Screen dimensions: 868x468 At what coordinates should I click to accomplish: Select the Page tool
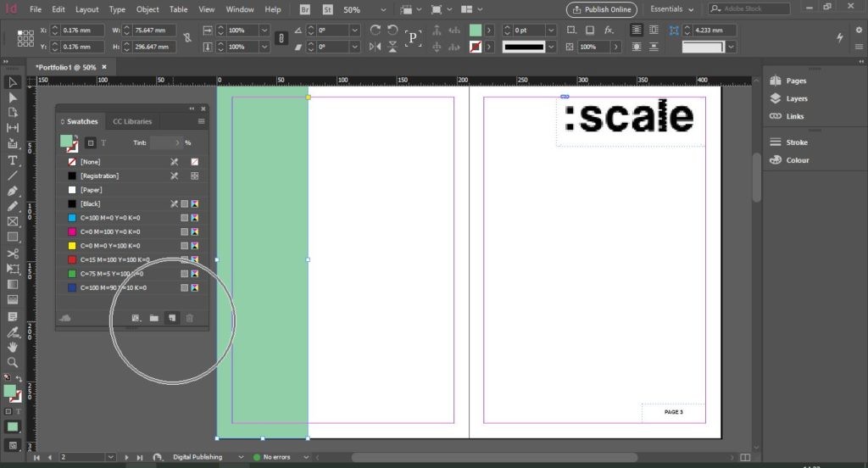tap(12, 113)
